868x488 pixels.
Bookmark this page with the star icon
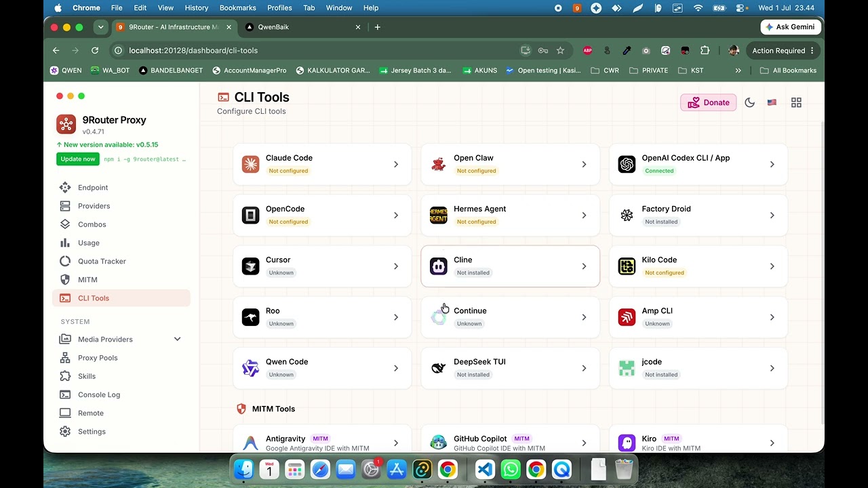pos(560,51)
